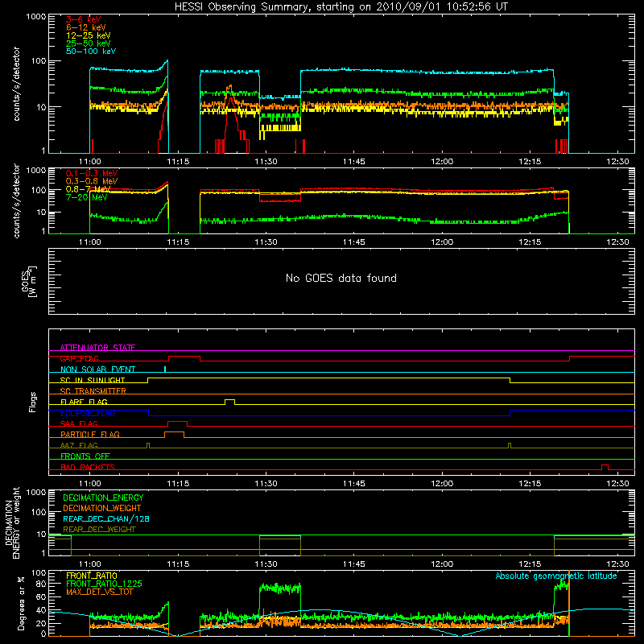Click the yellow FLARE_FLAG pulse on the timeline
The height and width of the screenshot is (644, 644).
230,402
